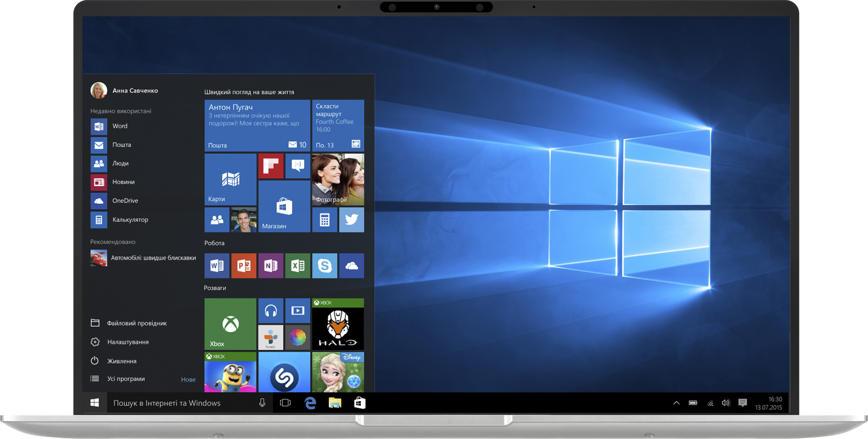The height and width of the screenshot is (439, 868).
Task: Select Калькулятор in recently used list
Action: [x=130, y=220]
